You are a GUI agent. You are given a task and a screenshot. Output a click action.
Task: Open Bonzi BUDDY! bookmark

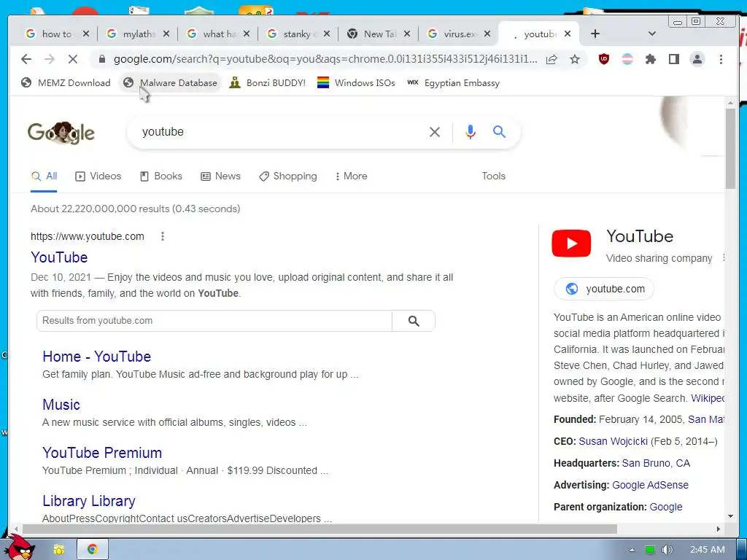(x=267, y=83)
